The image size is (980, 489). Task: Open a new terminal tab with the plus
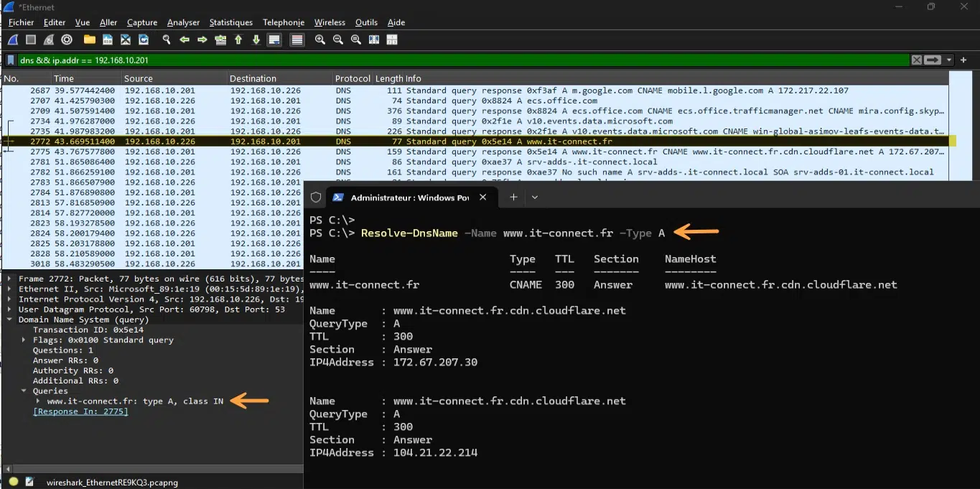tap(513, 197)
